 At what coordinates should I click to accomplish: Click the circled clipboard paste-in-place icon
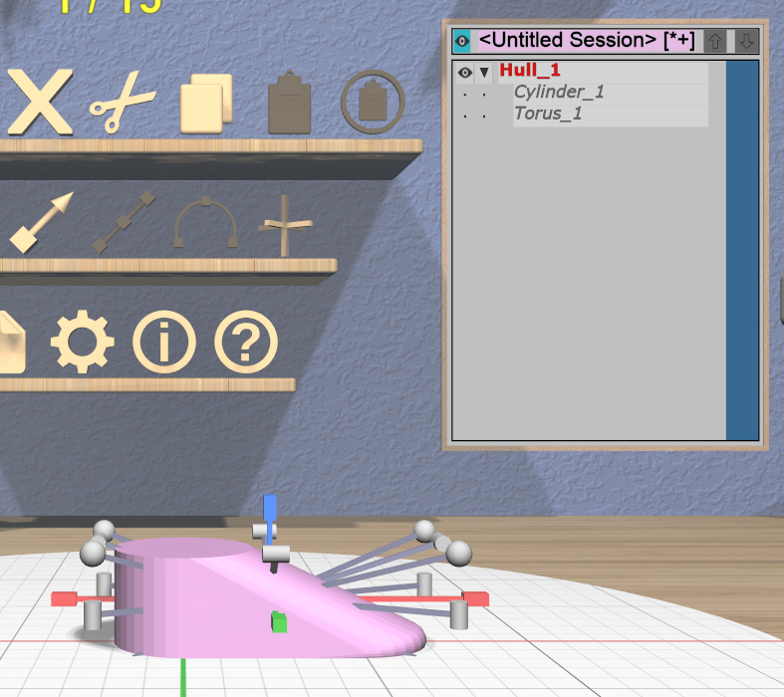(x=373, y=102)
